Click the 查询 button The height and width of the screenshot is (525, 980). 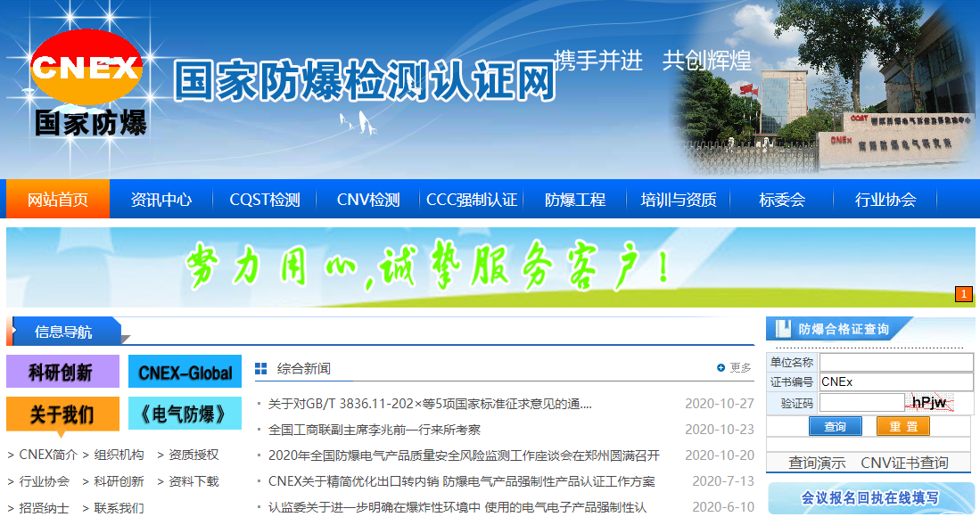pos(835,426)
